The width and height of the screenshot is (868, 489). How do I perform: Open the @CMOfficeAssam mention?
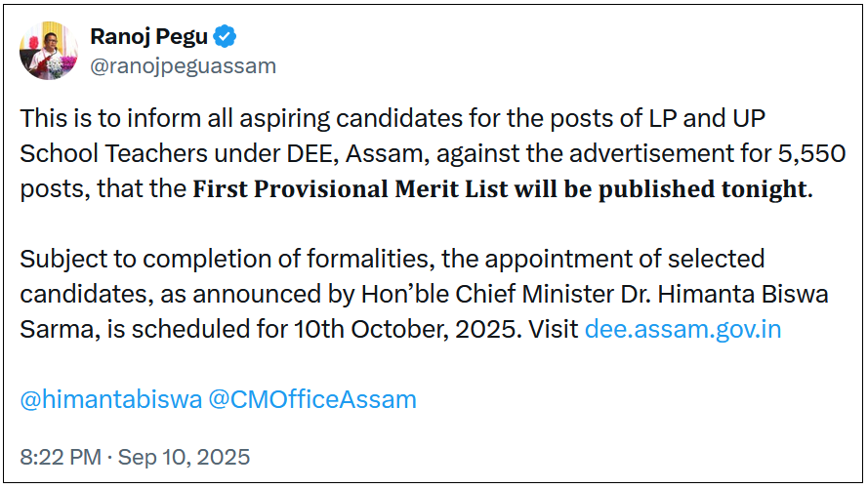[x=312, y=399]
